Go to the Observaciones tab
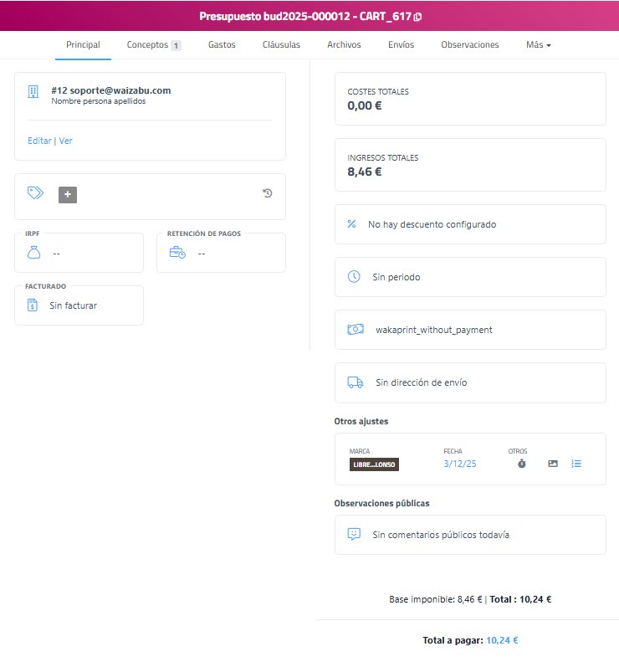Viewport: 619px width, 672px height. (469, 45)
